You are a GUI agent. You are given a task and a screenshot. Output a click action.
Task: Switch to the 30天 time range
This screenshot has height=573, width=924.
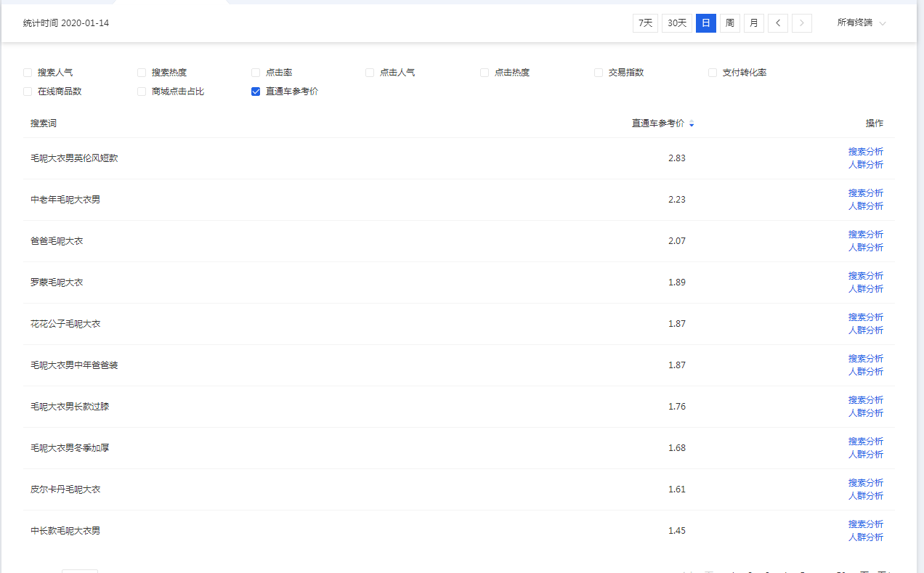pos(676,23)
